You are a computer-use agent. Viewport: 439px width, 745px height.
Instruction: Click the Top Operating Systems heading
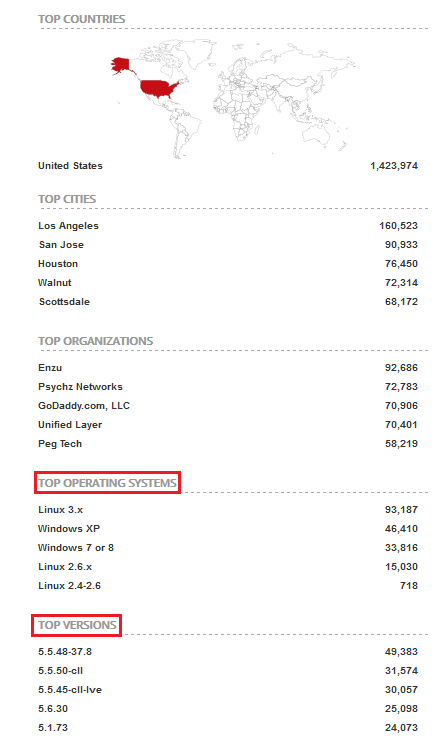pyautogui.click(x=107, y=483)
